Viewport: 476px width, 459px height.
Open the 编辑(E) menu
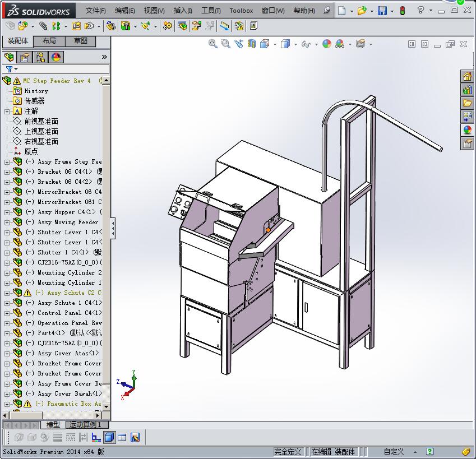tap(125, 11)
